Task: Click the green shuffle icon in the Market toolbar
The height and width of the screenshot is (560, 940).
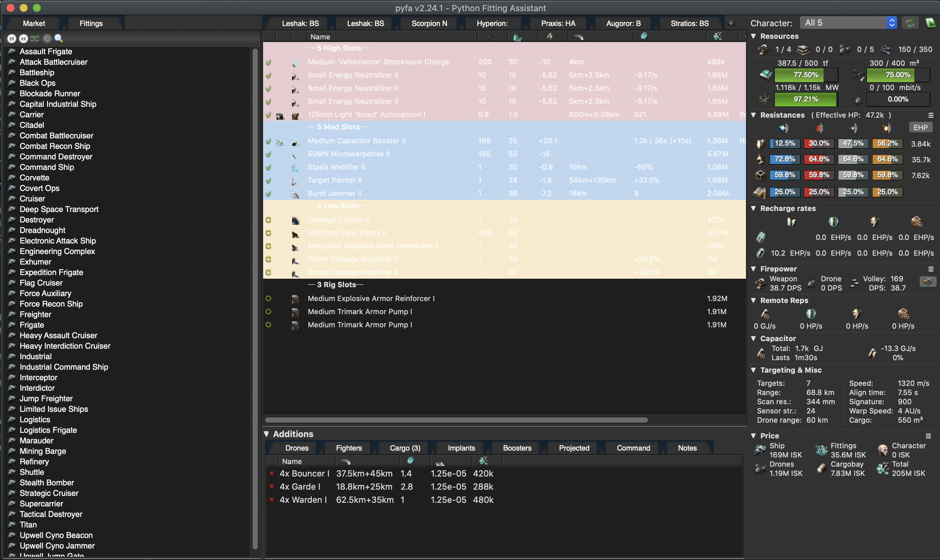Action: (x=35, y=38)
